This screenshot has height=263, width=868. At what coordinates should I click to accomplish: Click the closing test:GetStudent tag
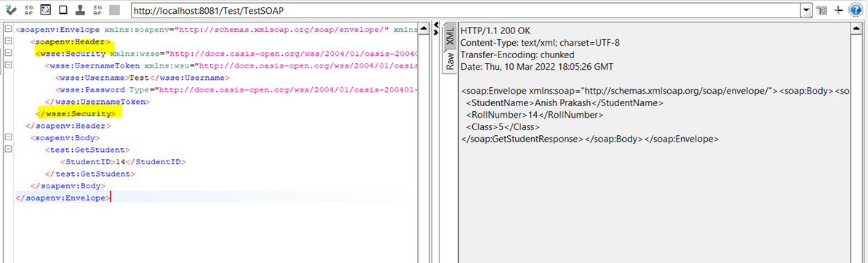tap(90, 174)
